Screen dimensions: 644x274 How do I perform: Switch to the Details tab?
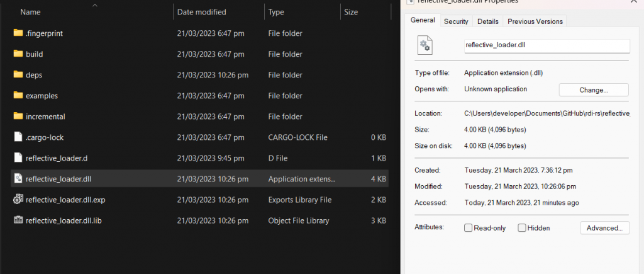(488, 21)
